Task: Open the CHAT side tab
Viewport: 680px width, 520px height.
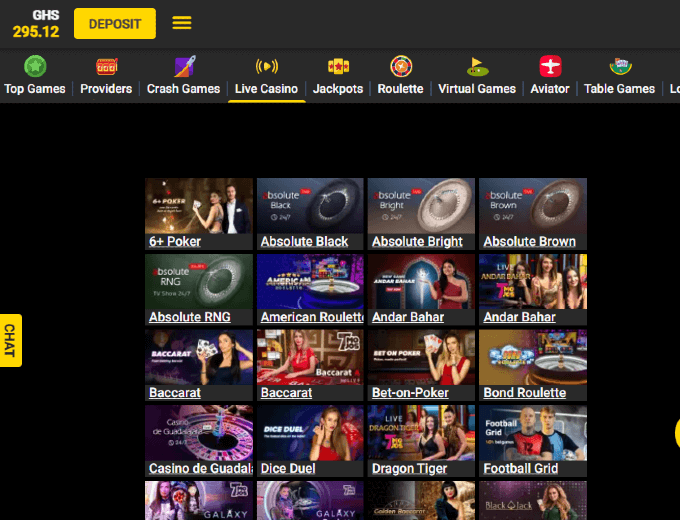Action: [11, 340]
